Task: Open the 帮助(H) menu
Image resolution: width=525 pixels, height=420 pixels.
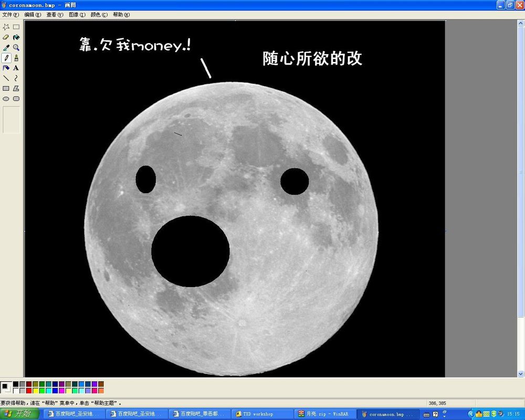Action: tap(121, 15)
